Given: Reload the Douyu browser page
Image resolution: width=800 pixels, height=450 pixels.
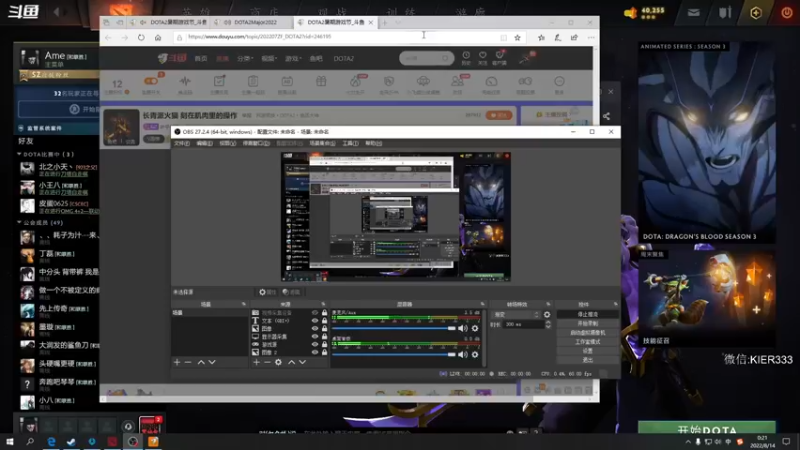Looking at the screenshot, I should tap(141, 37).
